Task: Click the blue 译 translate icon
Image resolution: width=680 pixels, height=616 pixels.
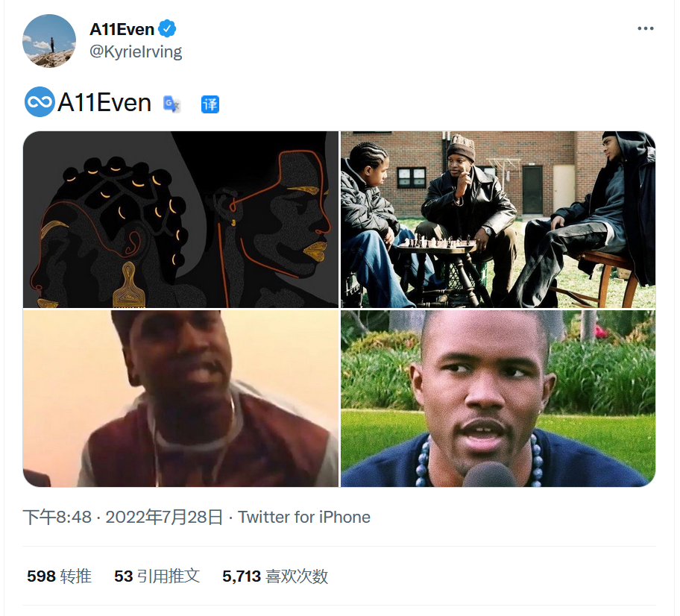Action: [x=210, y=104]
